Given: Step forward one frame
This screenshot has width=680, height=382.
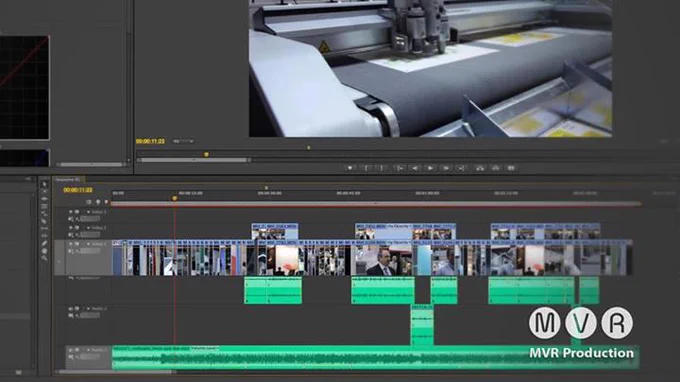Looking at the screenshot, I should 446,168.
